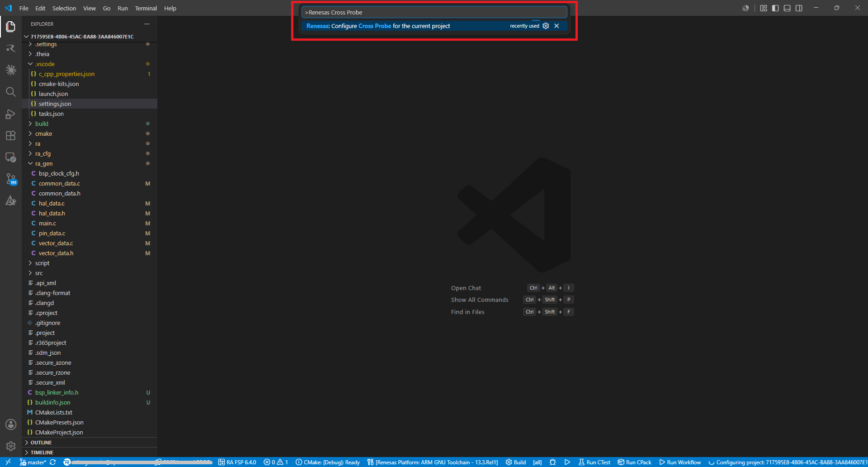Open the CMake view in activity bar
868x467 pixels.
(x=11, y=200)
